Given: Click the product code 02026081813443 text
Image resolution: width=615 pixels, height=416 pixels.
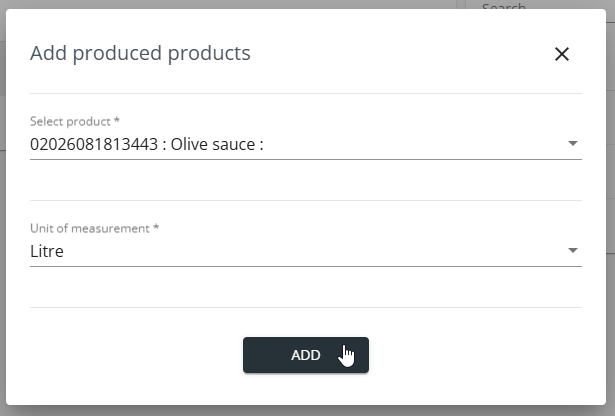Looking at the screenshot, I should click(x=94, y=144).
